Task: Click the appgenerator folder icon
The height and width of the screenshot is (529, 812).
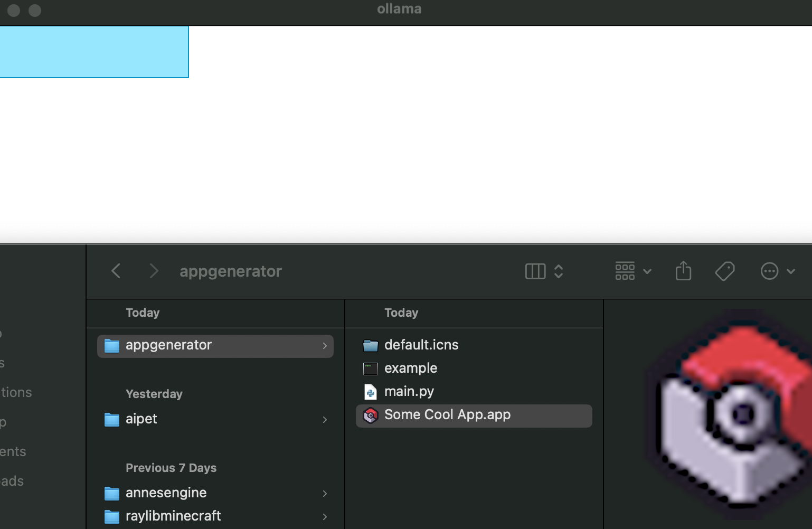Action: [x=112, y=346]
